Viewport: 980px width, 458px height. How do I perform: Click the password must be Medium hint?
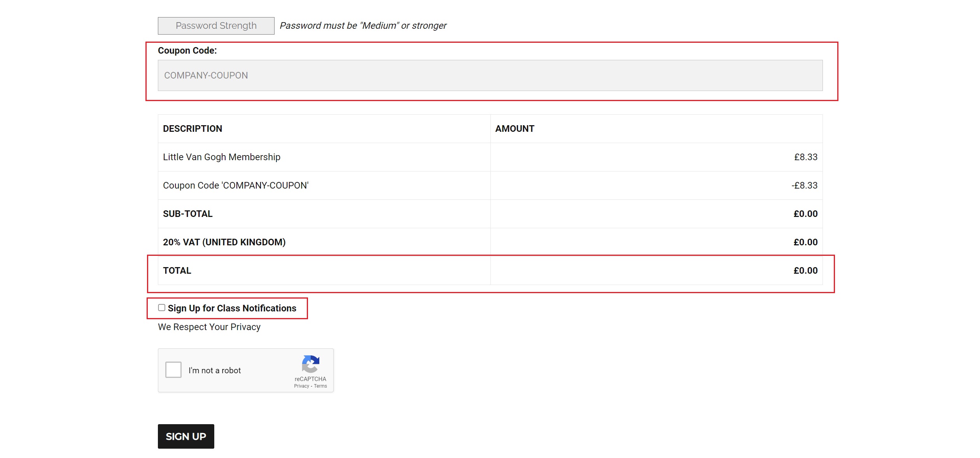click(363, 26)
